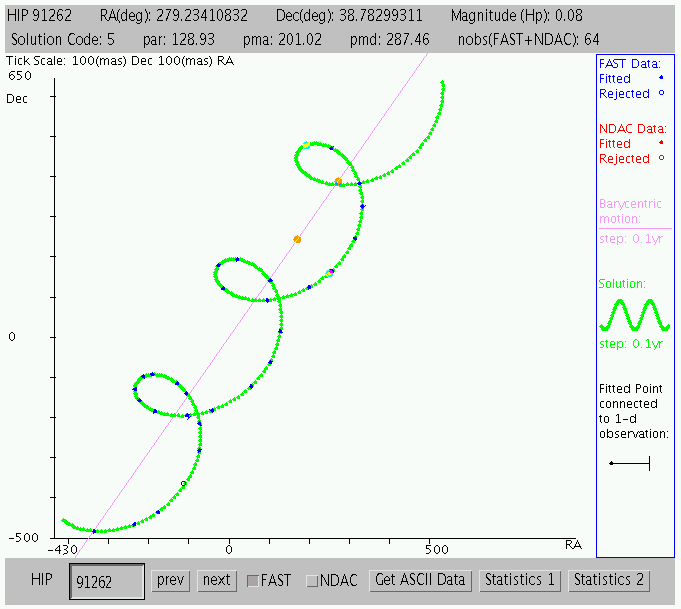
Task: Click the 'Barycentric motion:' legend label
Action: [x=630, y=211]
